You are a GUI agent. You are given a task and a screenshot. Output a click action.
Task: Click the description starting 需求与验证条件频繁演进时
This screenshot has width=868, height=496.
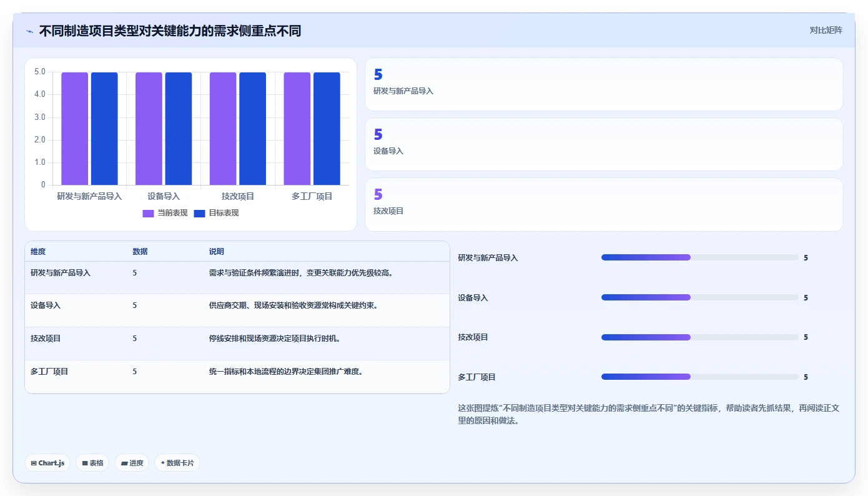click(301, 273)
